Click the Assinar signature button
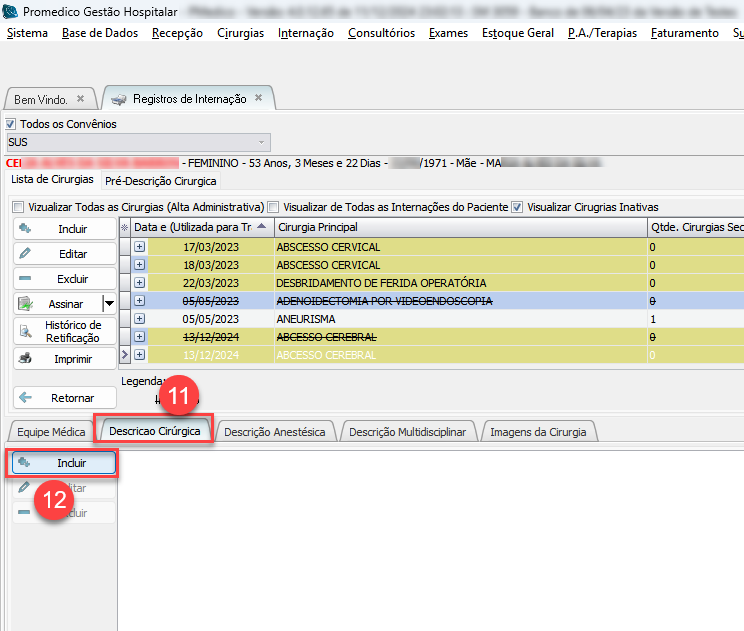The image size is (744, 631). click(x=57, y=304)
